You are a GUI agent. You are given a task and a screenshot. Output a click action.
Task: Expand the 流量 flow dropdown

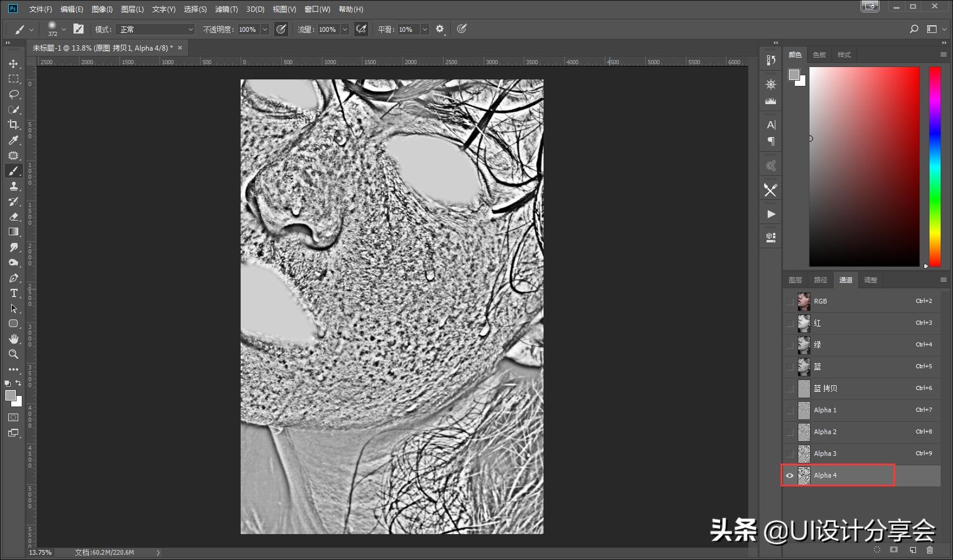tap(346, 29)
